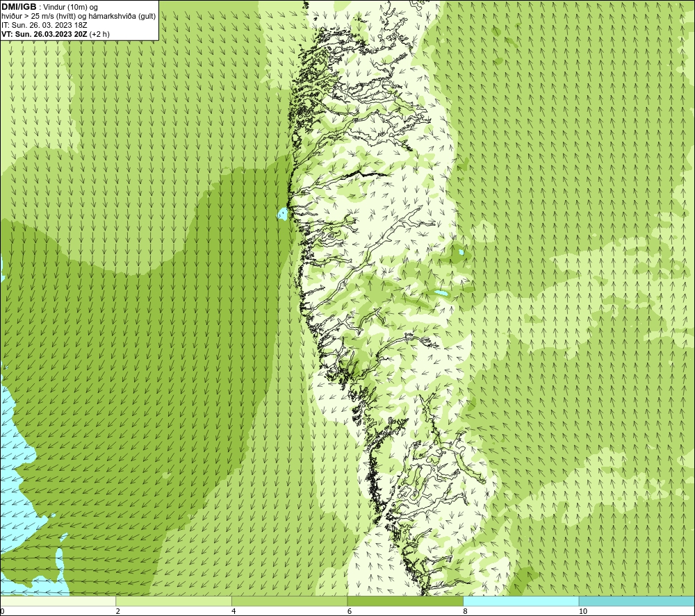Image resolution: width=695 pixels, height=616 pixels.
Task: Select the 6–8 m/s dark green swatch
Action: [x=405, y=601]
